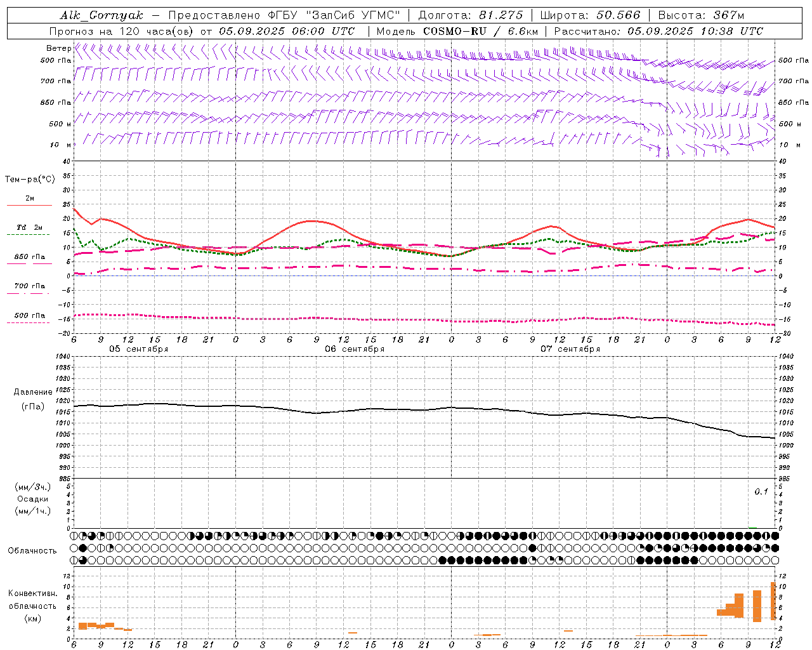
Task: Click the Давление panel label
Action: 33,392
